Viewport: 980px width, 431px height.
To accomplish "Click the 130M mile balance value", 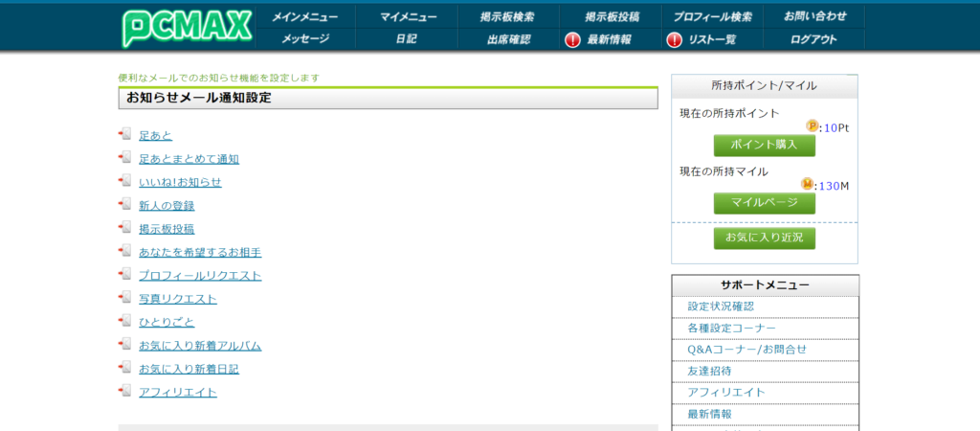I will [835, 185].
